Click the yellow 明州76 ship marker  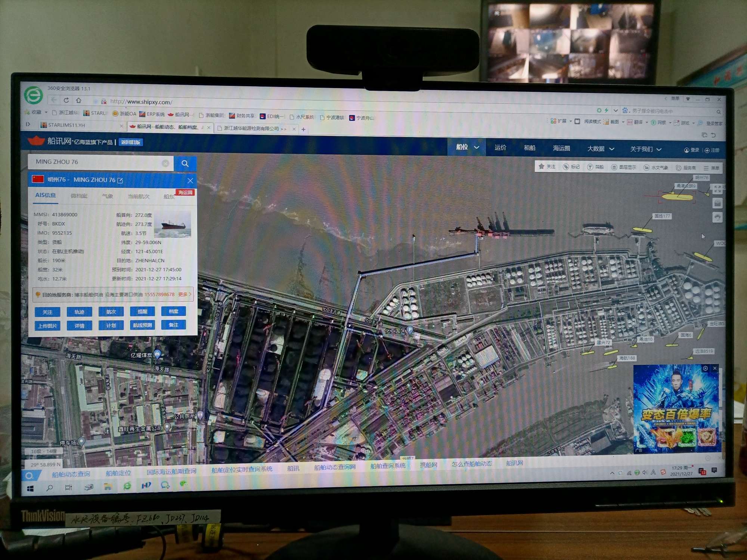677,196
